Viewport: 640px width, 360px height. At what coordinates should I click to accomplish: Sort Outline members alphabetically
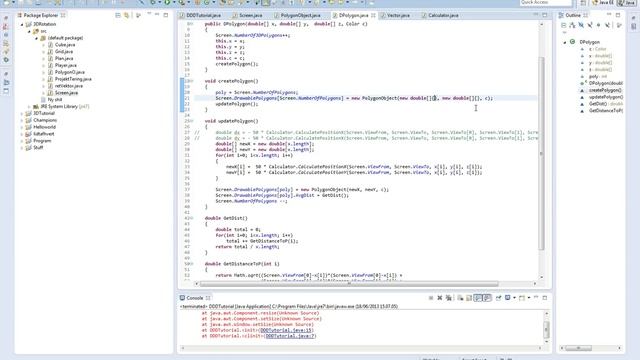[x=572, y=25]
